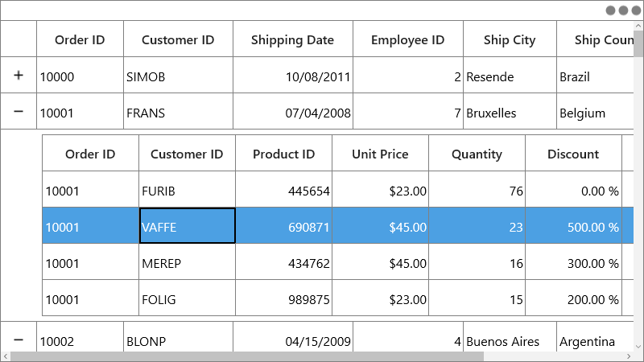Select the $23.00 price in FURIB row
Viewport: 644px width, 362px height.
[380, 189]
